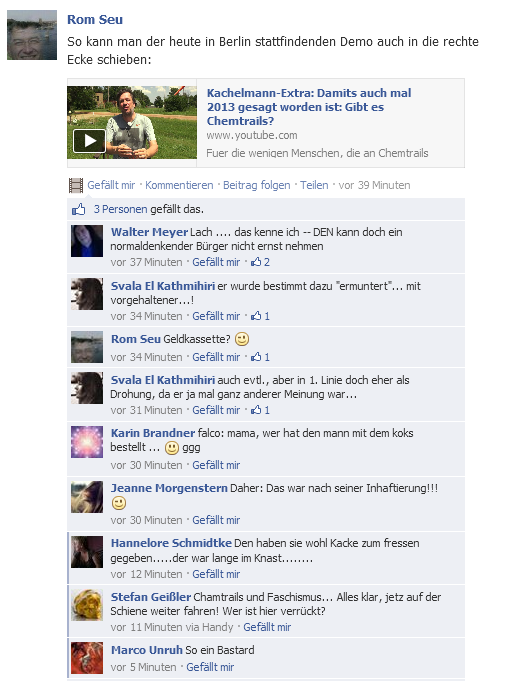The height and width of the screenshot is (681, 518).
Task: Open Jeanne Morgenstern's profile name
Action: [x=169, y=488]
